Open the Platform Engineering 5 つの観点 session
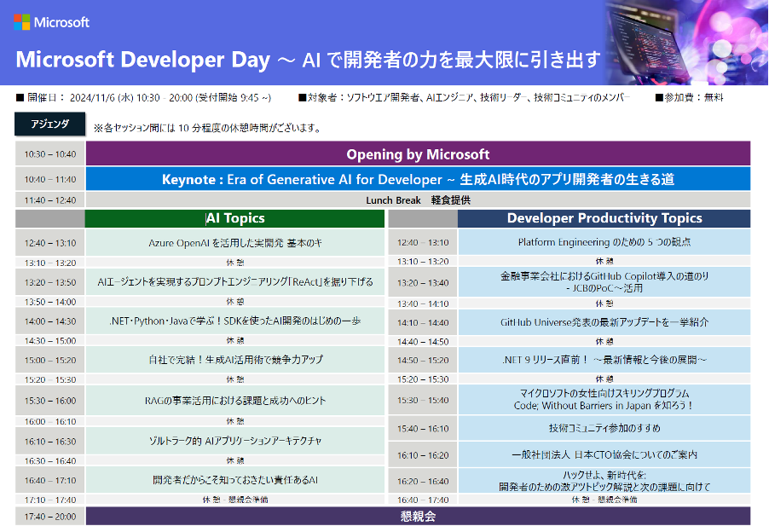This screenshot has width=769, height=532. pyautogui.click(x=604, y=242)
